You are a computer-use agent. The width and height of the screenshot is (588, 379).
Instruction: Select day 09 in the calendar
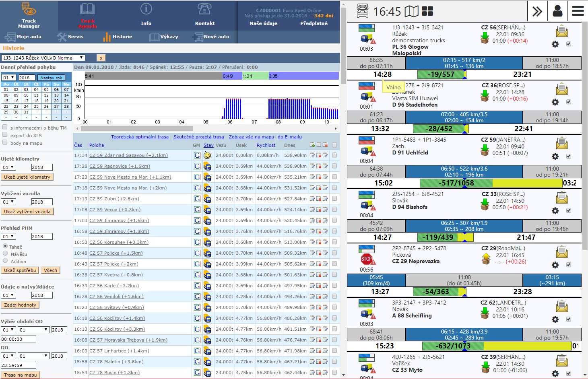click(16, 95)
